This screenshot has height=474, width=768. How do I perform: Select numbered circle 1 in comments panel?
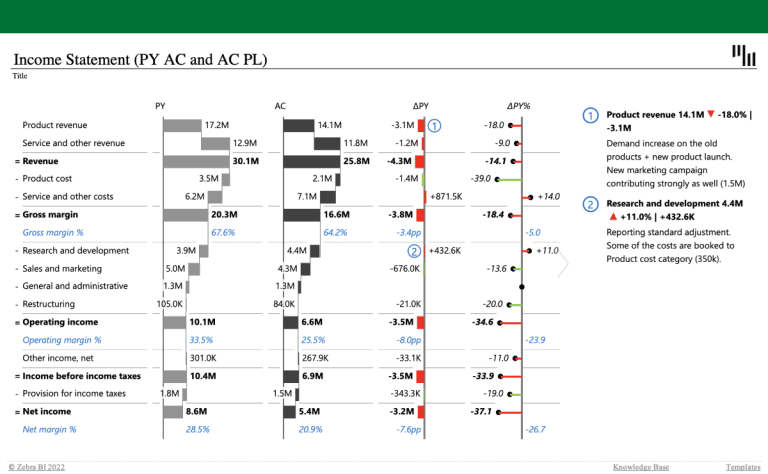pos(591,117)
